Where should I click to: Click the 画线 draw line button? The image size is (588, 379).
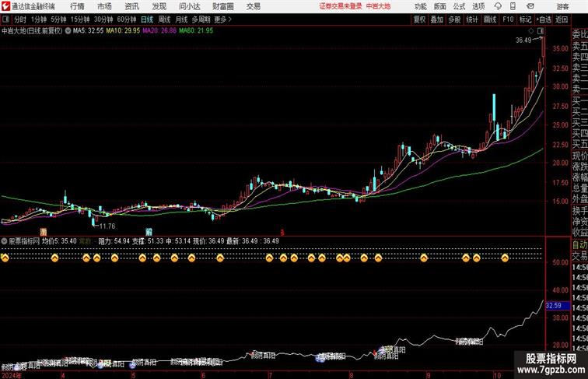(x=490, y=19)
